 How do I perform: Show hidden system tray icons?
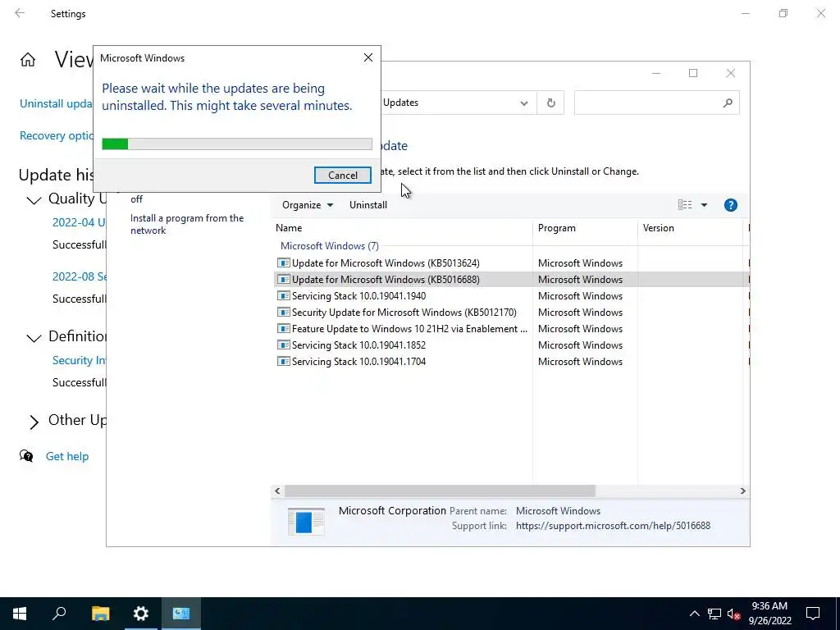tap(694, 614)
